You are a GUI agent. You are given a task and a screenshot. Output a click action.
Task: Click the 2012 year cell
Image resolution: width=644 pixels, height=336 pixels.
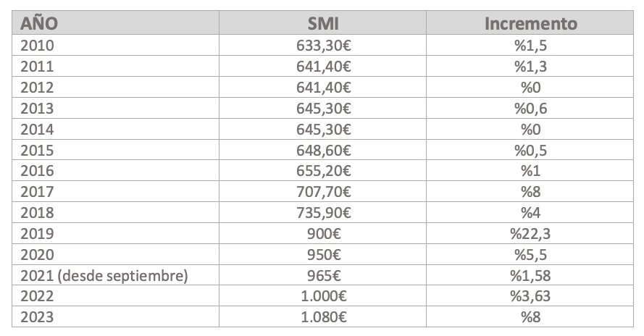tap(115, 87)
